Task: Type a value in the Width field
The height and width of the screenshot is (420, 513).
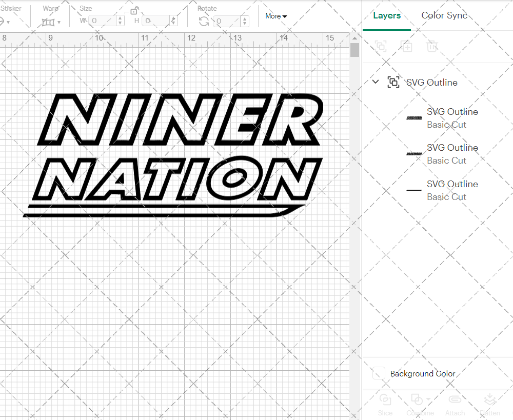Action: pos(103,21)
